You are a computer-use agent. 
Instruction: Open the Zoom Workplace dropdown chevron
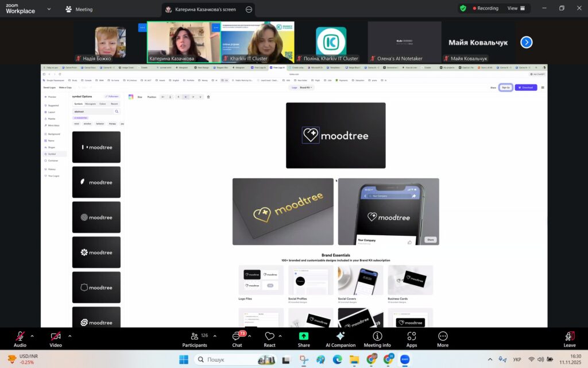[x=49, y=9]
